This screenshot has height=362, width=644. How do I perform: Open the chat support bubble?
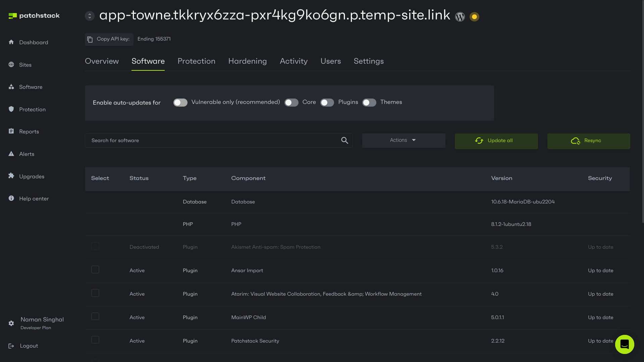click(x=624, y=344)
